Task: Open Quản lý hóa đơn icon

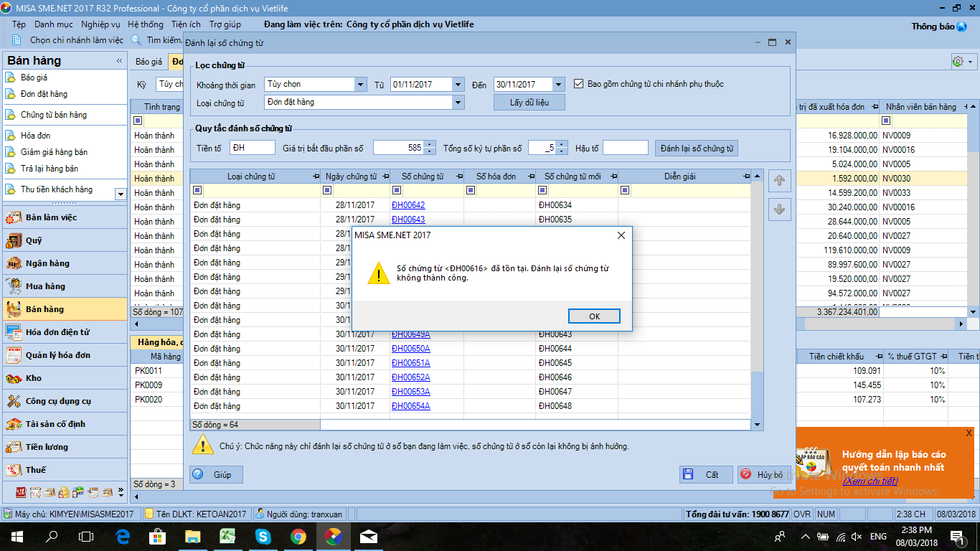Action: click(x=14, y=355)
